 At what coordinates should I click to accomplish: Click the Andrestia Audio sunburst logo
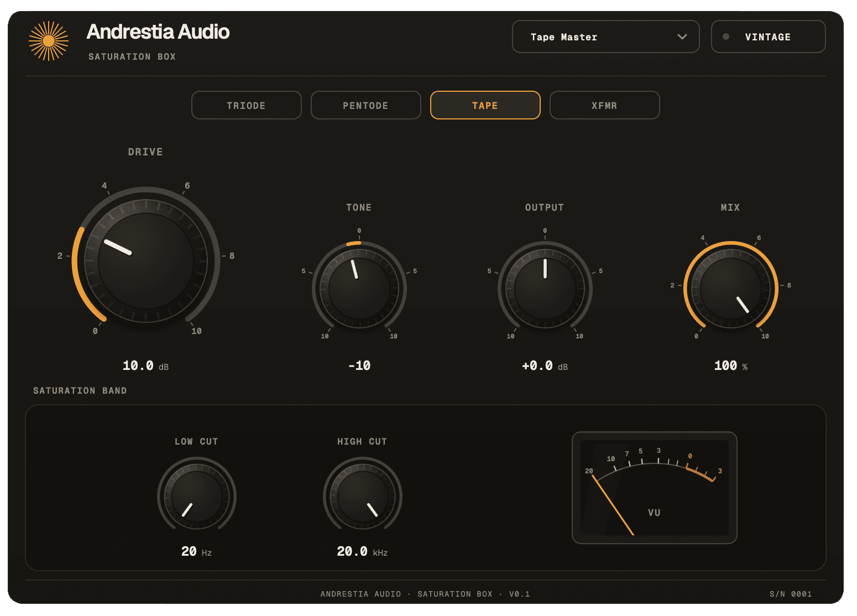pyautogui.click(x=49, y=41)
